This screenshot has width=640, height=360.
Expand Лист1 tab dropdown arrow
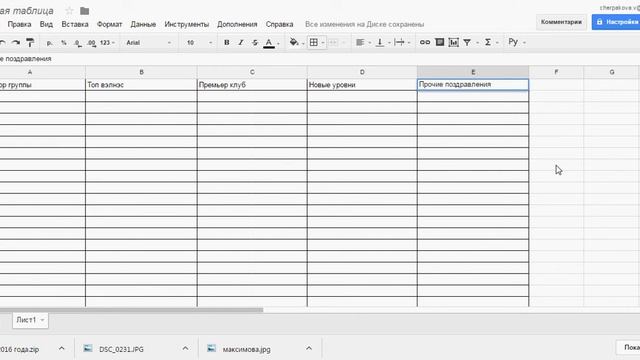(42, 320)
